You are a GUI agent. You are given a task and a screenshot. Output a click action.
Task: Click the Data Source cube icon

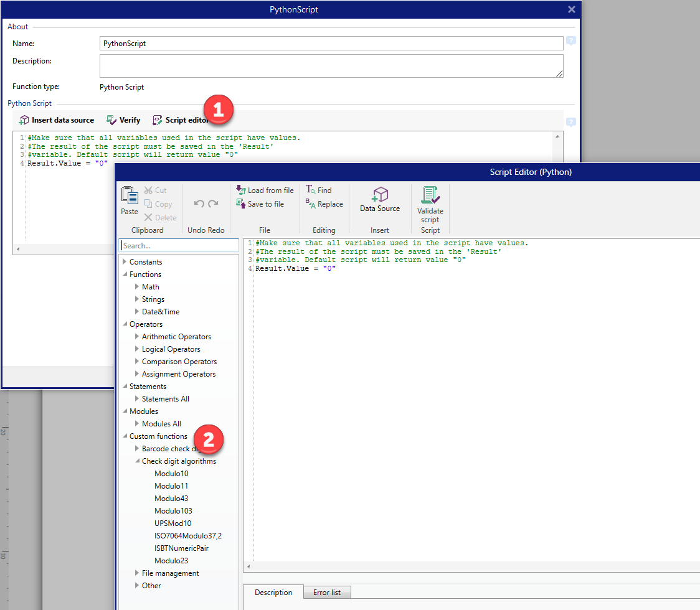click(380, 195)
